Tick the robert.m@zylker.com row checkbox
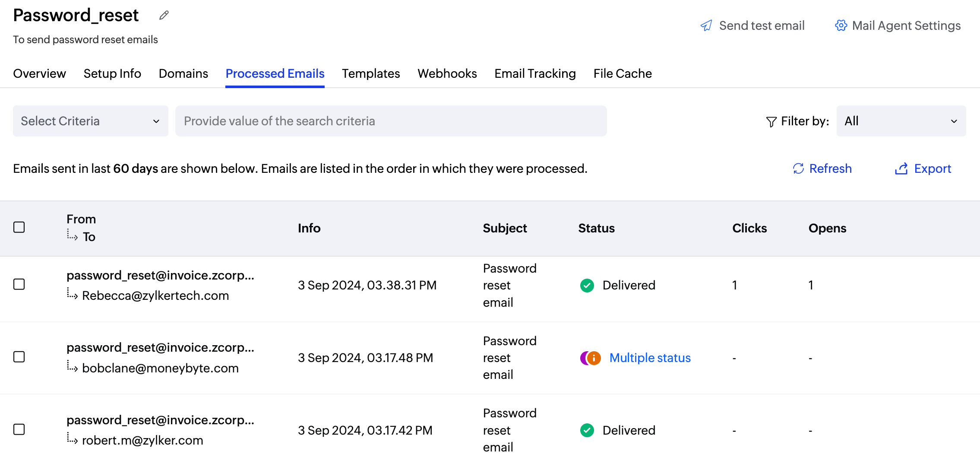The height and width of the screenshot is (464, 980). [19, 429]
